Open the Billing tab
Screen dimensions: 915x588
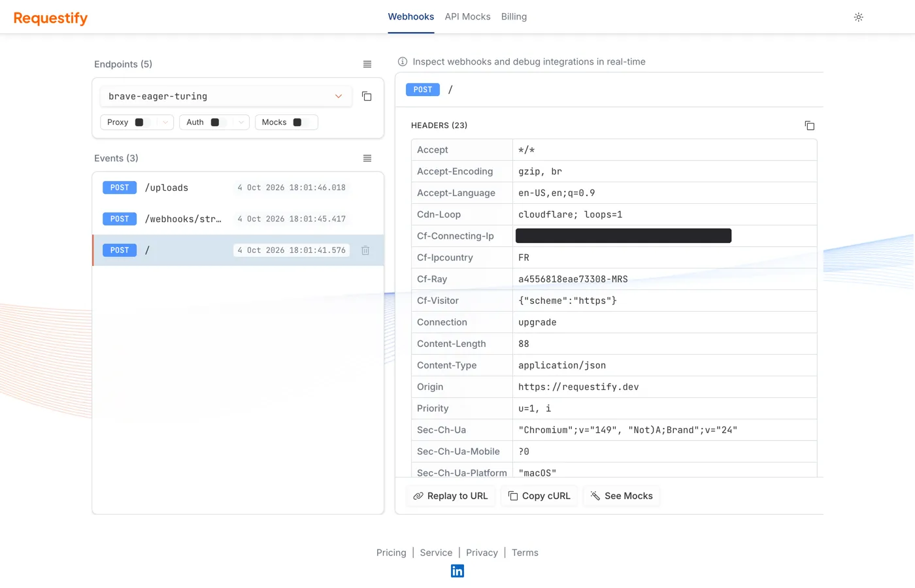click(x=514, y=17)
